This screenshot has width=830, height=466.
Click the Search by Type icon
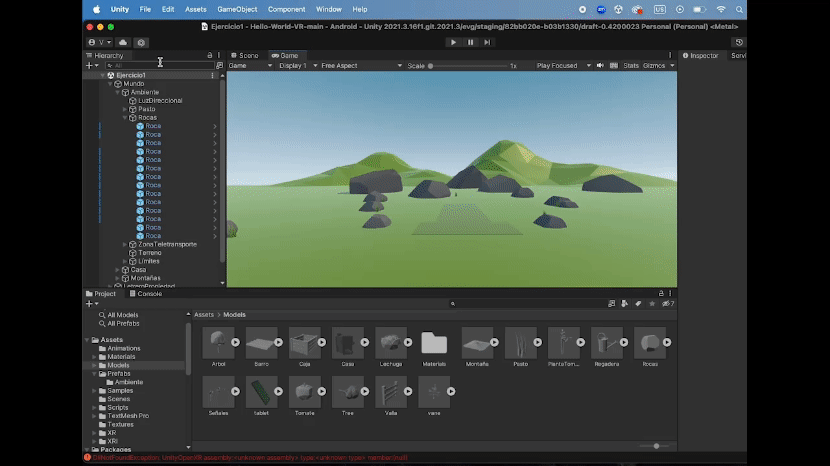(x=625, y=304)
